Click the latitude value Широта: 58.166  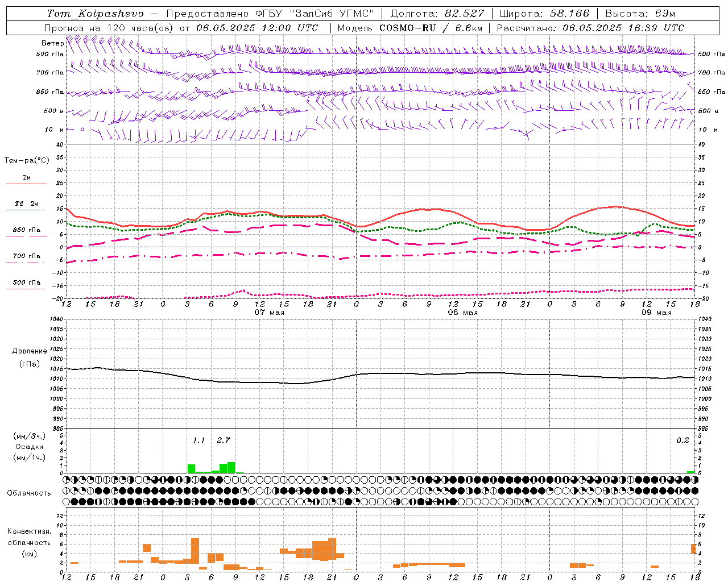(545, 14)
